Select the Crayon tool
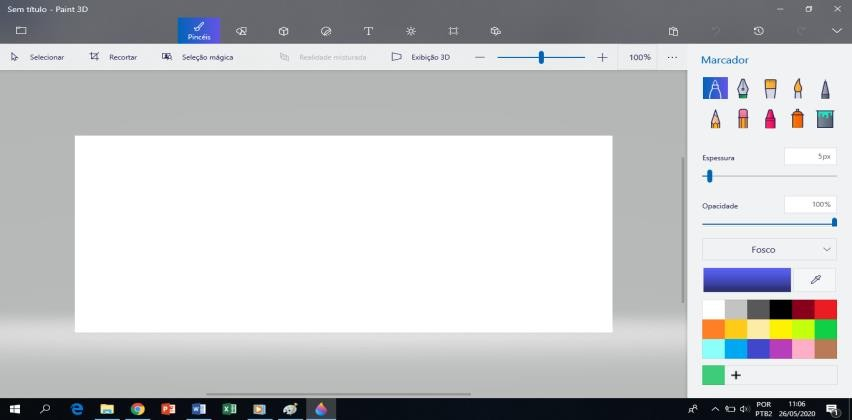852x420 pixels. pyautogui.click(x=770, y=118)
